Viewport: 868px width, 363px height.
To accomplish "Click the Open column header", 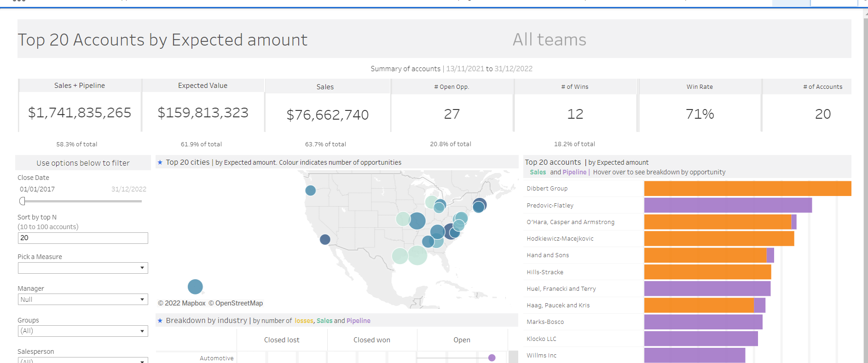I will 462,340.
